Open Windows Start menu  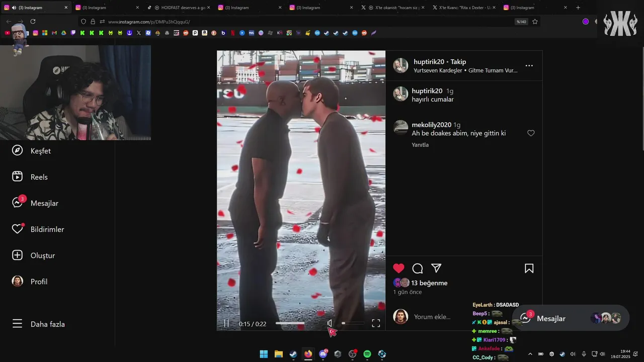tap(264, 354)
